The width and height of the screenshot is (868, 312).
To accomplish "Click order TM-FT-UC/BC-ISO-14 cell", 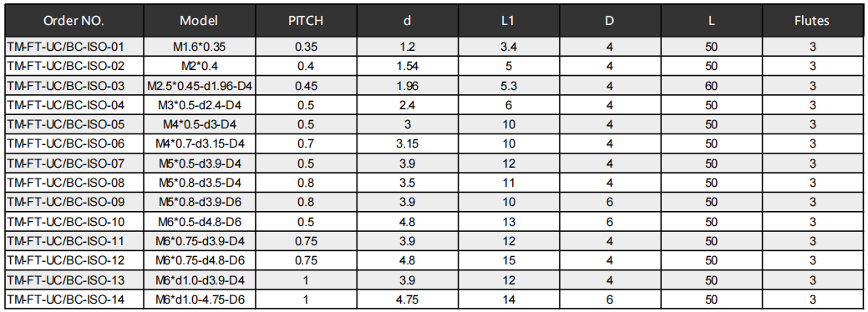I will (74, 299).
